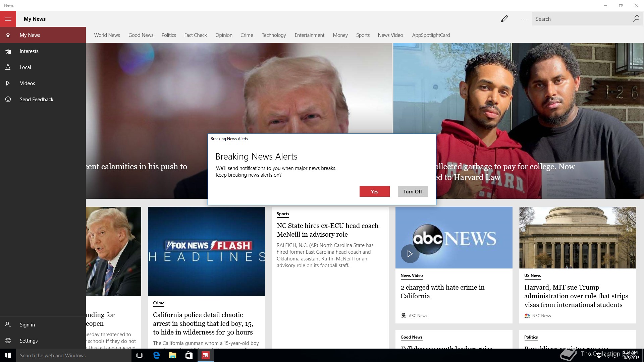Click the Videos play icon in sidebar
The image size is (644, 362).
8,83
